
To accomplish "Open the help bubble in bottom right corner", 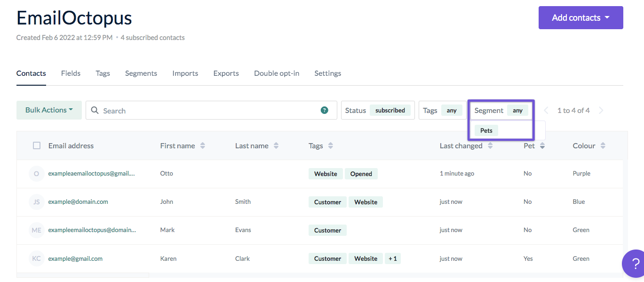I will (635, 264).
